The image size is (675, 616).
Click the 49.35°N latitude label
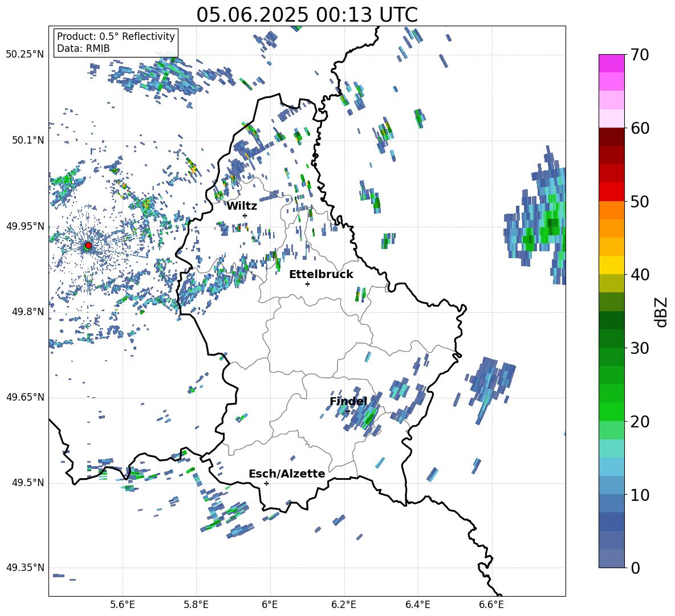(x=25, y=568)
